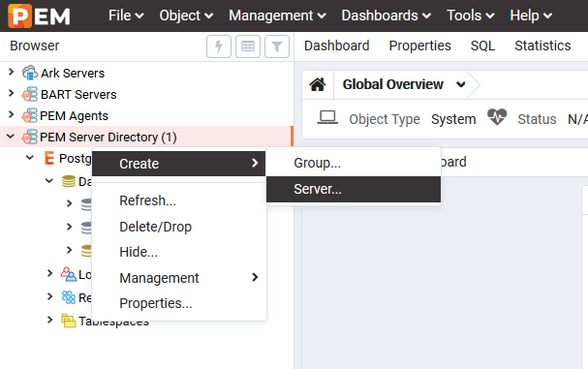Expand the Tablespaces node

click(x=49, y=320)
